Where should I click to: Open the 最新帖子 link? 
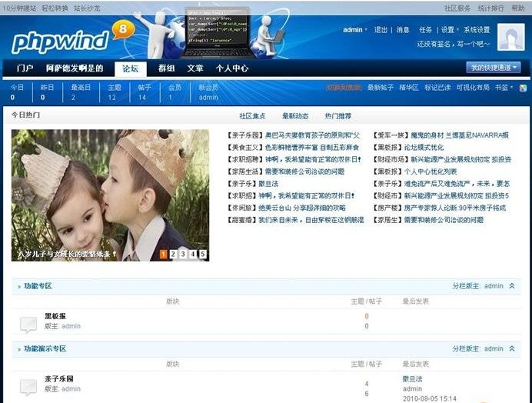[x=381, y=88]
